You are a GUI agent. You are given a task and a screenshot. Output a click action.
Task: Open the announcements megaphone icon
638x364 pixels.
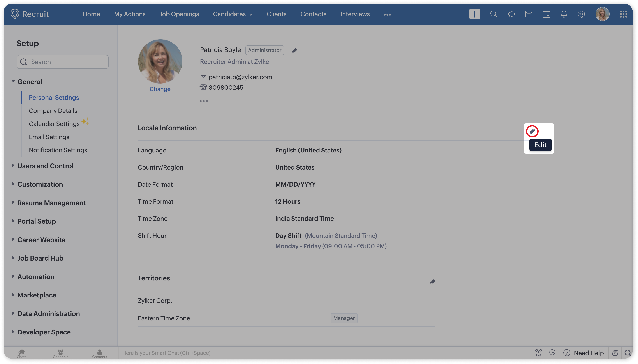(511, 14)
